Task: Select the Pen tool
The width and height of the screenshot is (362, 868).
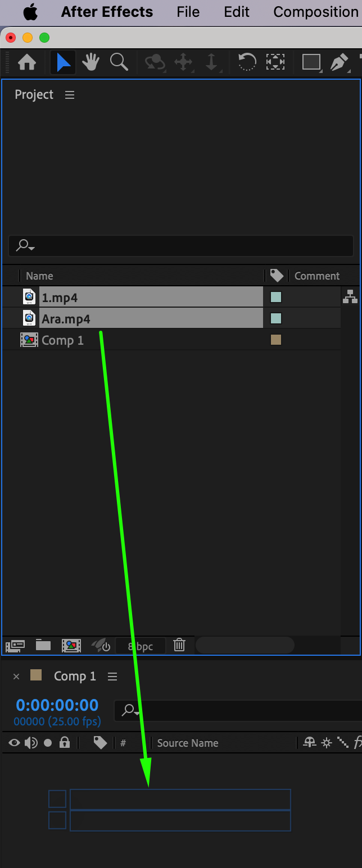Action: point(339,62)
